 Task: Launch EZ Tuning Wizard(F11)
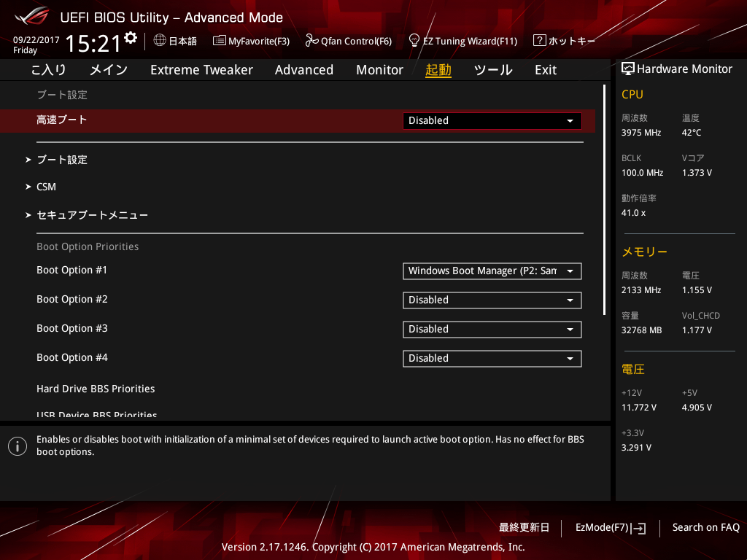coord(471,41)
